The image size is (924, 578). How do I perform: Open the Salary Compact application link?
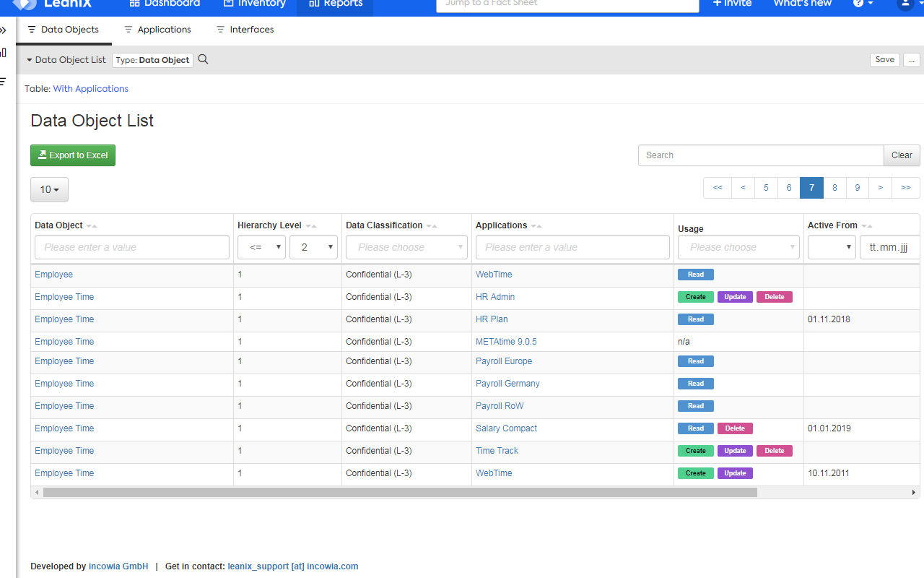[506, 428]
